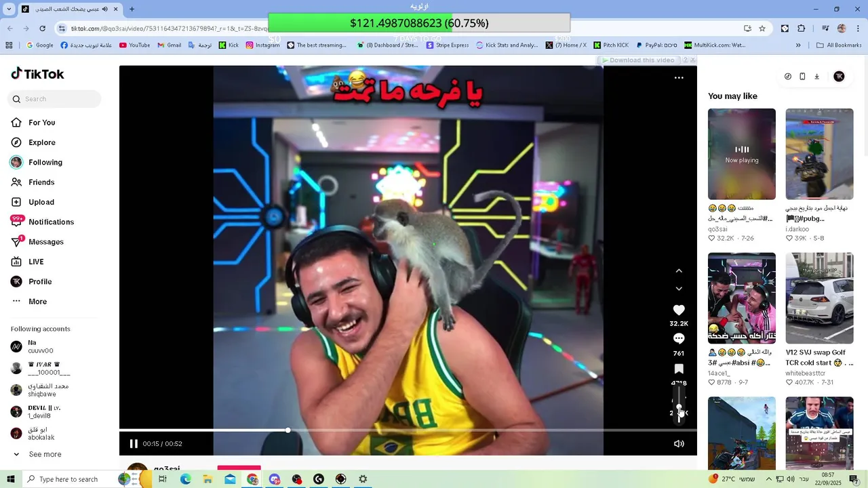Open File Explorer from taskbar
The height and width of the screenshot is (488, 868).
[208, 479]
